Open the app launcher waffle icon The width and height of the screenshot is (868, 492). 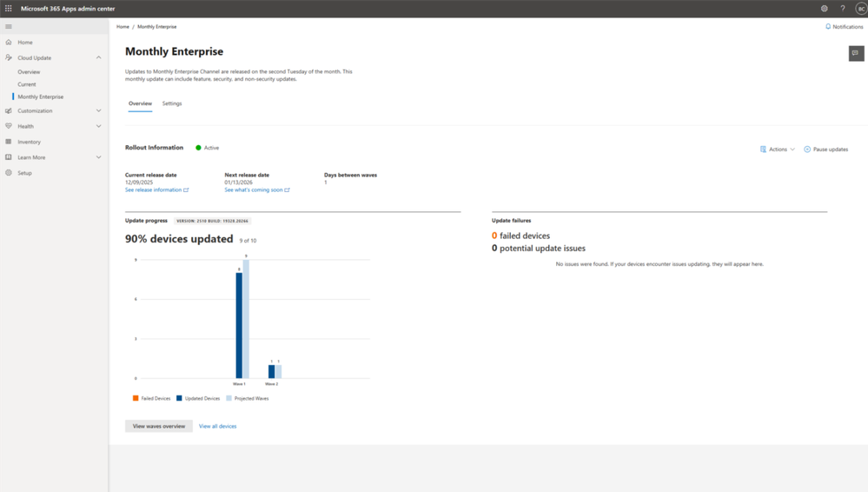9,9
